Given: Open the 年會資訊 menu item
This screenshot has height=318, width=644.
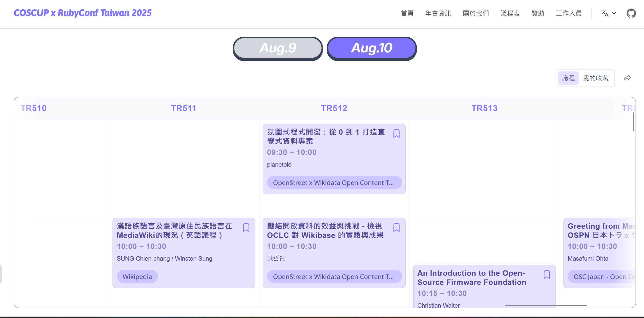Looking at the screenshot, I should tap(438, 13).
